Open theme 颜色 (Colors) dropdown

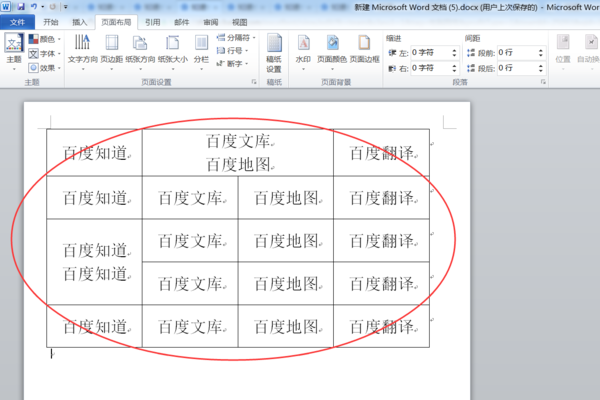[45, 39]
